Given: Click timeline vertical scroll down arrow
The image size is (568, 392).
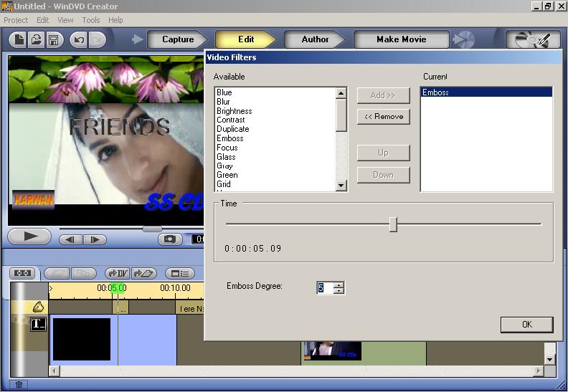Looking at the screenshot, I should point(550,360).
